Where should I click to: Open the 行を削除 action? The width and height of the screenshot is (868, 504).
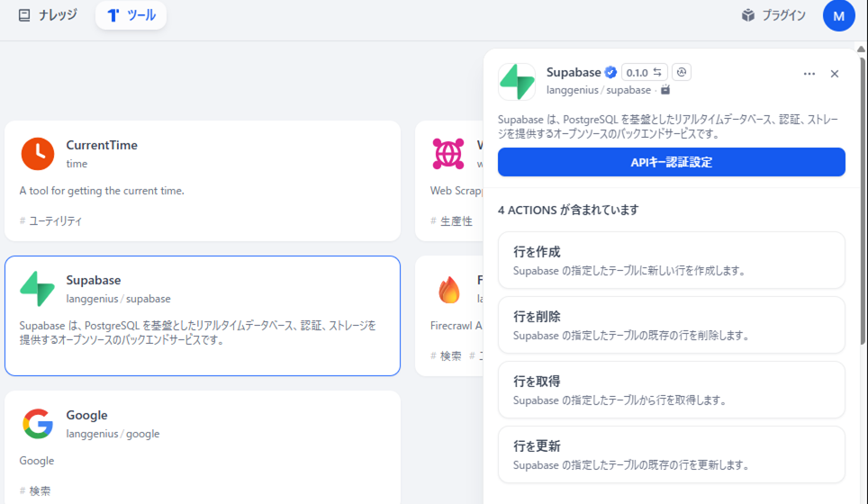671,325
